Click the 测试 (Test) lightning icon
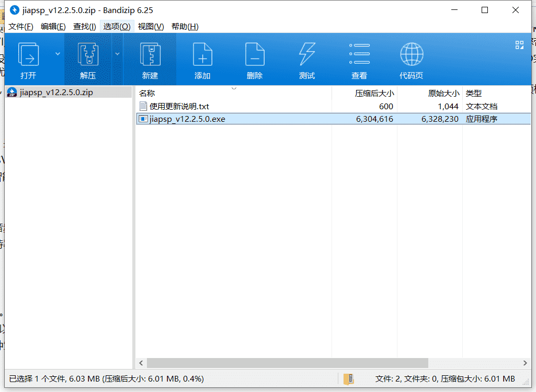This screenshot has width=536, height=392. 307,54
